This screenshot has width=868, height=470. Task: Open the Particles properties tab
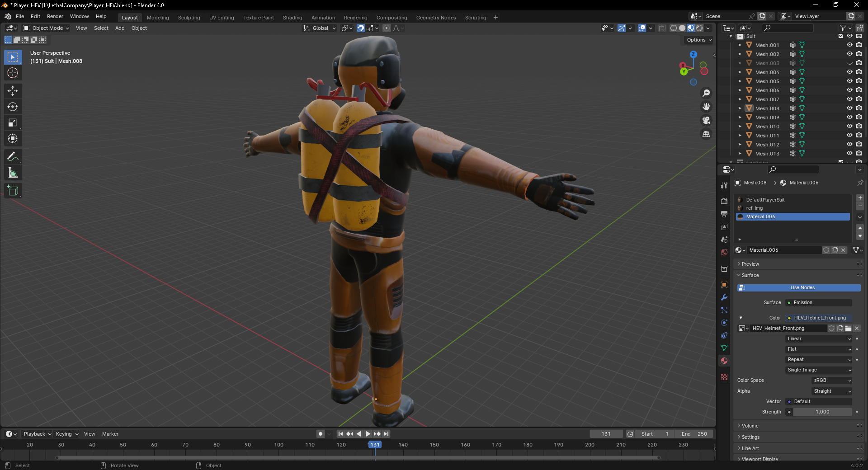[724, 310]
